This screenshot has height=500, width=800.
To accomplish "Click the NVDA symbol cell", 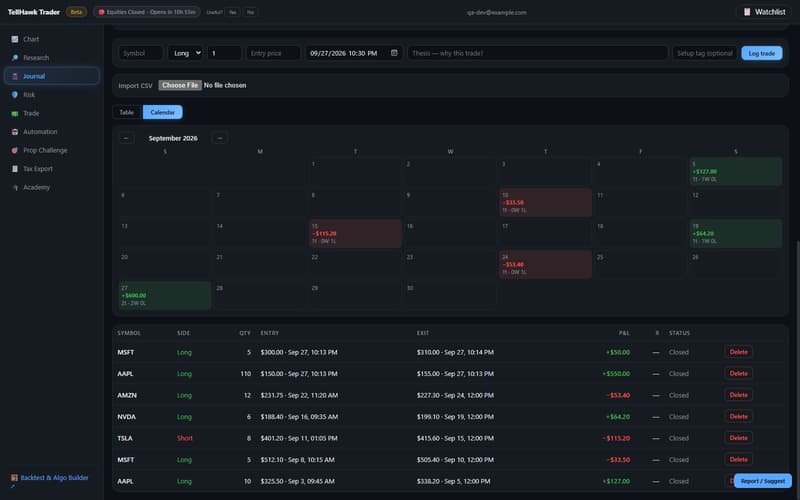I will pyautogui.click(x=127, y=417).
